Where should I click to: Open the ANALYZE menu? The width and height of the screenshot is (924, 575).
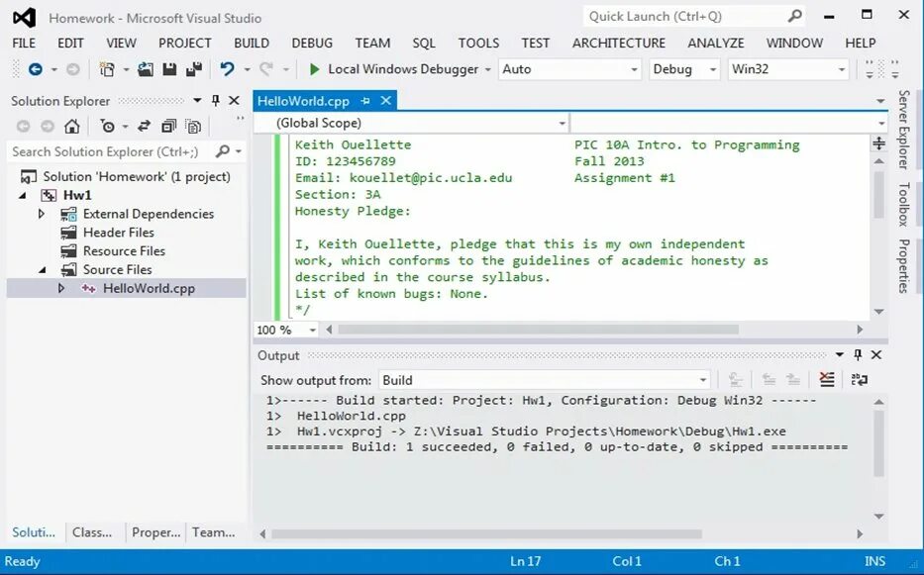[715, 43]
